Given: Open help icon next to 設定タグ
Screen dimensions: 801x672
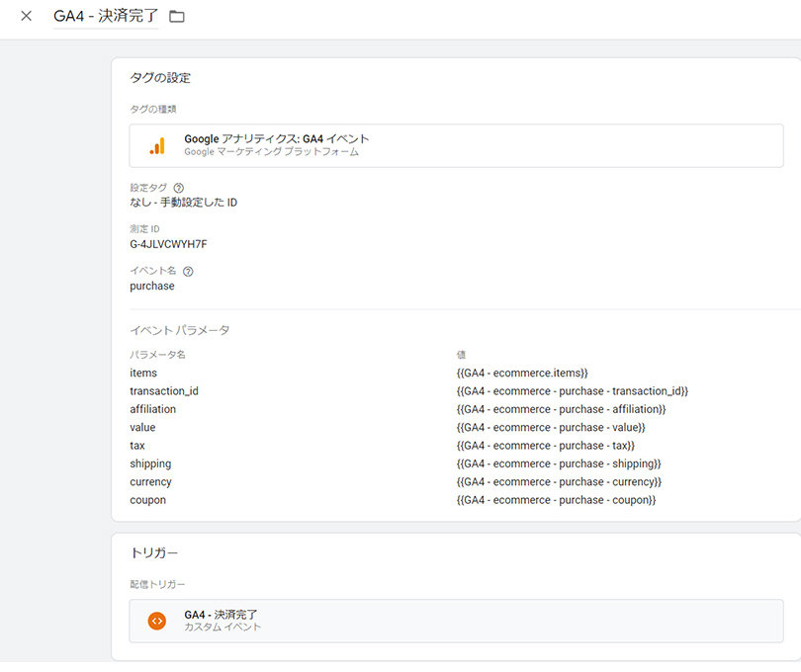Looking at the screenshot, I should (178, 188).
